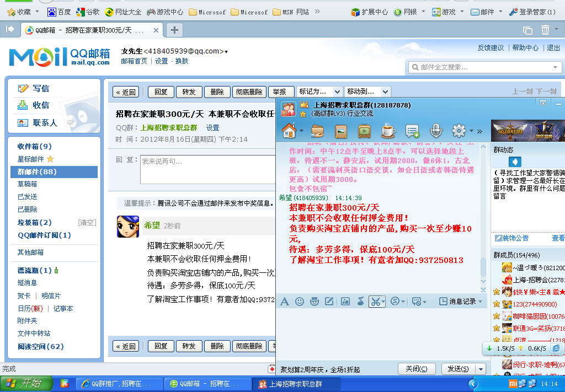Image resolution: width=565 pixels, height=392 pixels.
Task: Open the 垃圾箱(2) folder
Action: (x=35, y=222)
